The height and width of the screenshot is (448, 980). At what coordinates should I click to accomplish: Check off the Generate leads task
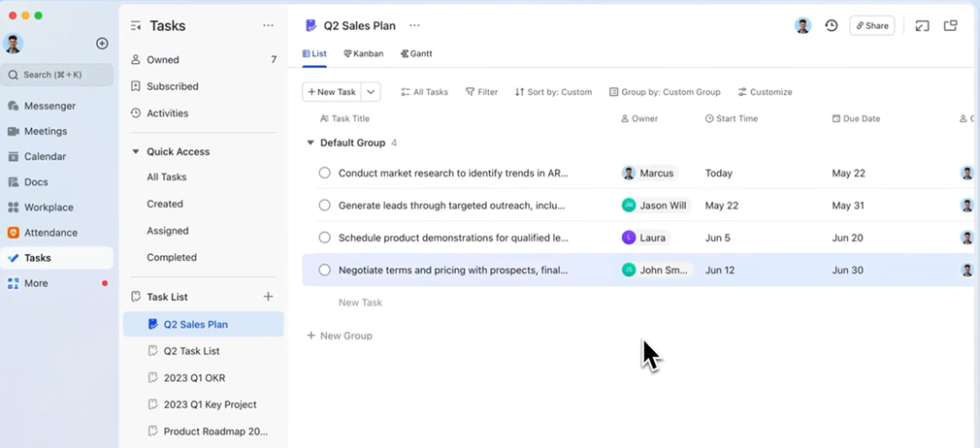325,206
